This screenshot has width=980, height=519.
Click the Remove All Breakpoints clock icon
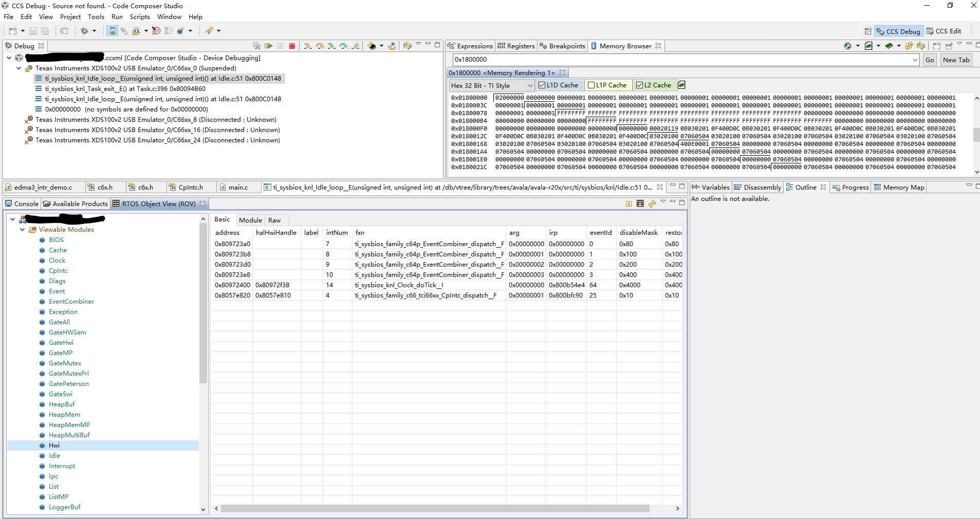point(156,31)
